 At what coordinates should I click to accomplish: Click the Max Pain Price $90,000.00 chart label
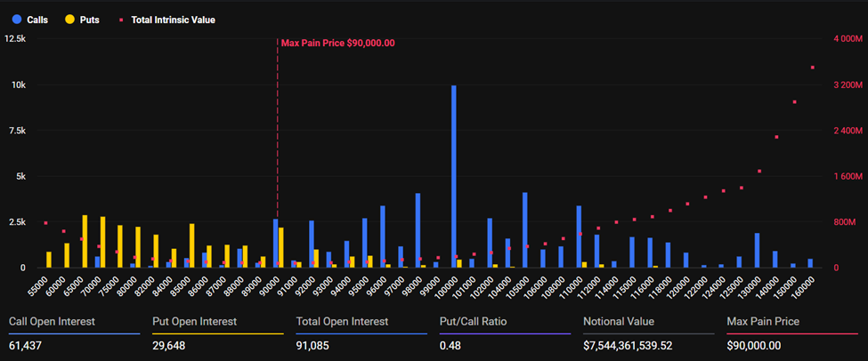point(337,43)
